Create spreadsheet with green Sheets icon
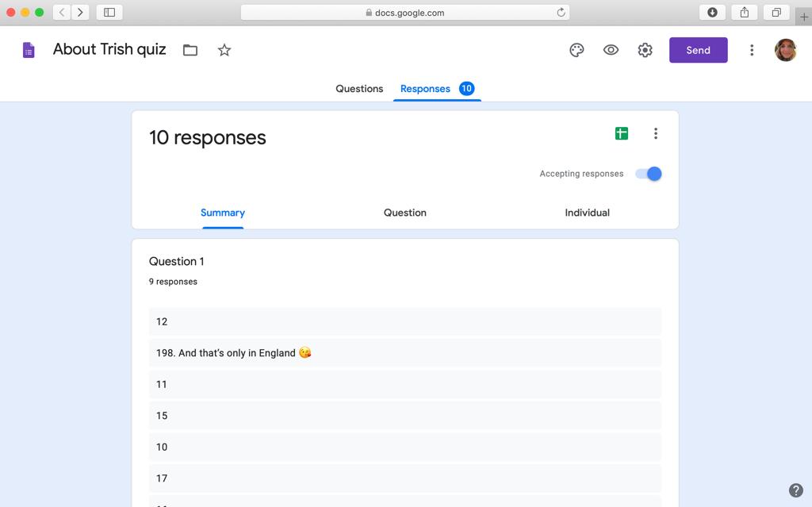The image size is (812, 507). (622, 133)
